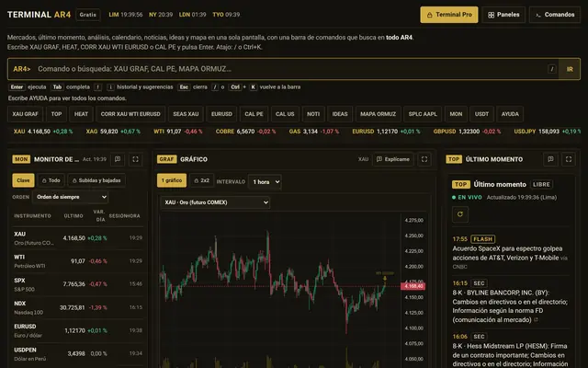This screenshot has width=588, height=368.
Task: Run the CORR XAU WTI EURUSD command
Action: [130, 114]
